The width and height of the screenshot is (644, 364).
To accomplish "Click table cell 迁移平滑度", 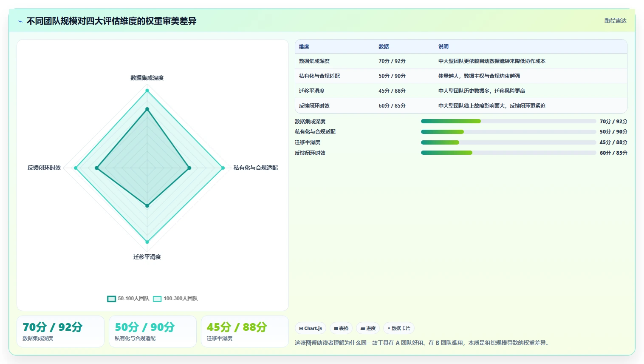I will (x=312, y=91).
